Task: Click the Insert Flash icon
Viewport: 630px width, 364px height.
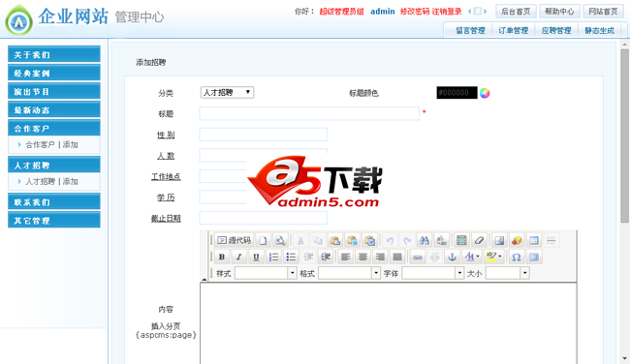Action: 517,240
